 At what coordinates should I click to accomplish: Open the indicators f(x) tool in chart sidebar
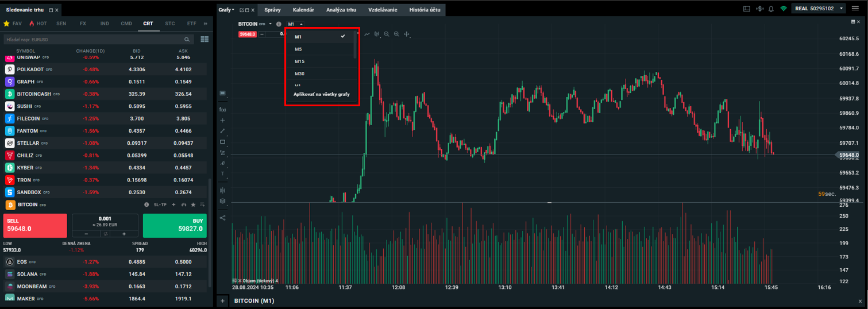coord(223,109)
